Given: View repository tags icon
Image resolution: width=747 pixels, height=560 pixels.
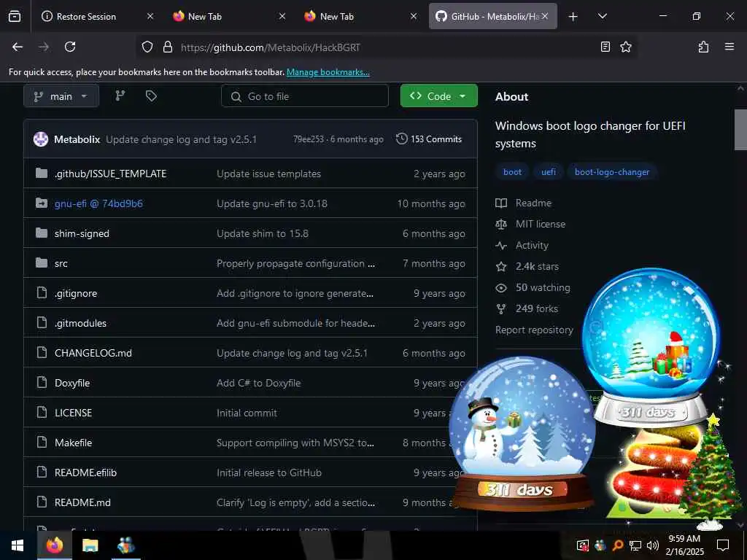Looking at the screenshot, I should (x=151, y=96).
